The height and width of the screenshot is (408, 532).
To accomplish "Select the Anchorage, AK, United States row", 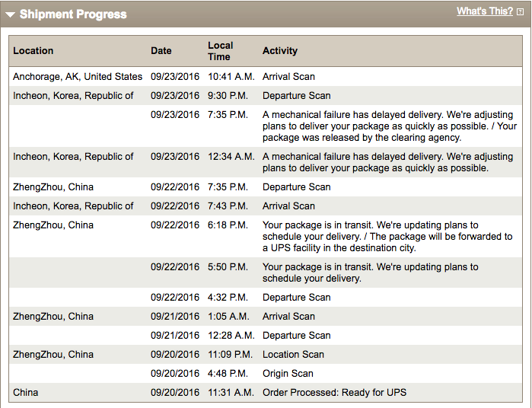I will (266, 76).
